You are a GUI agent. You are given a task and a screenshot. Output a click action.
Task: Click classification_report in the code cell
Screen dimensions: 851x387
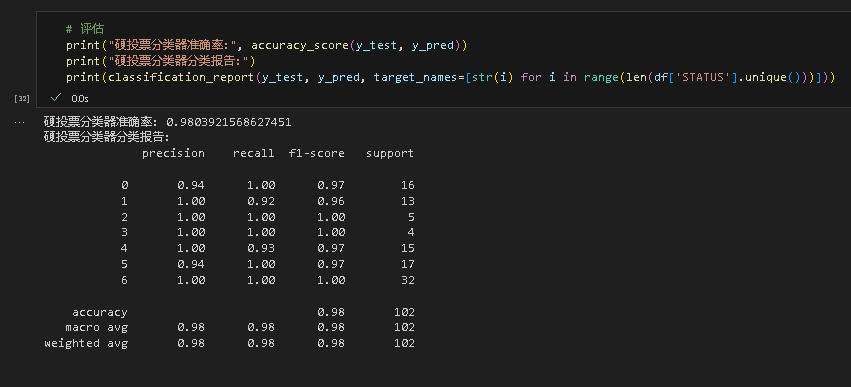pos(182,78)
